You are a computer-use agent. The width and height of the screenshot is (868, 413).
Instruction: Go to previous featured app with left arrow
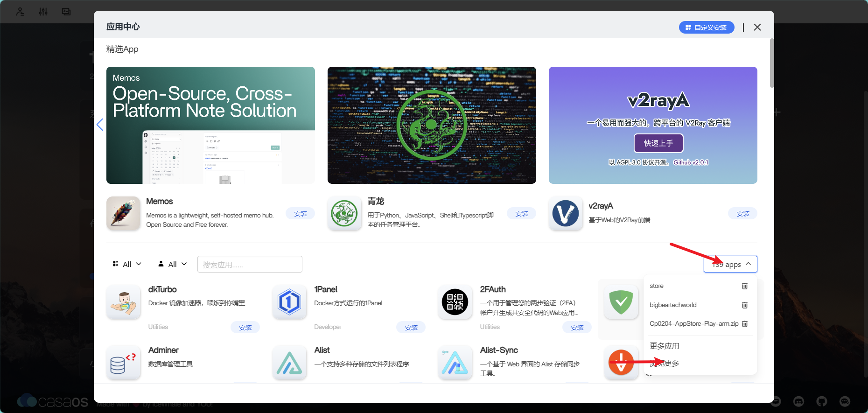click(x=99, y=125)
